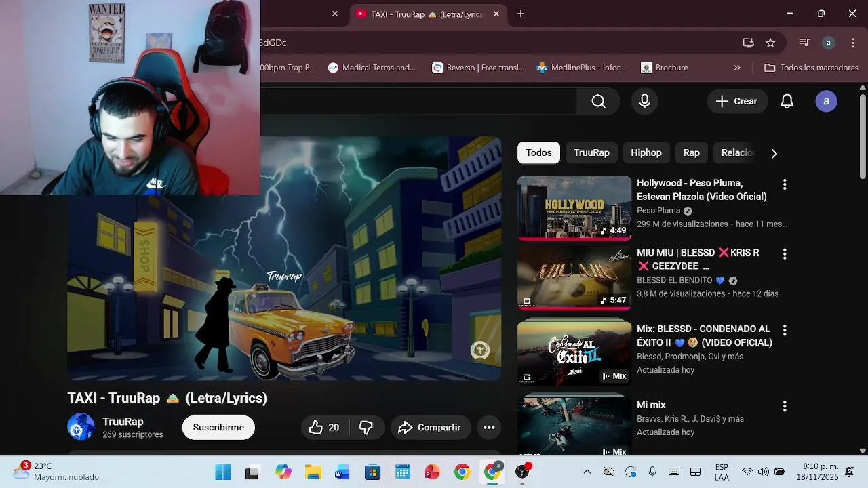
Task: Open the tray volume icon
Action: [x=764, y=472]
